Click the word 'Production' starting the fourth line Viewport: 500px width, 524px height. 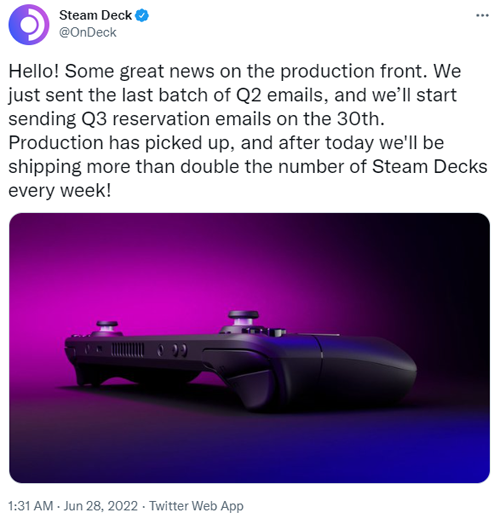click(56, 143)
